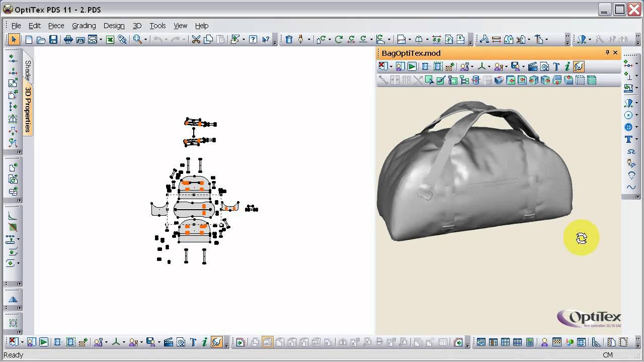The image size is (644, 362).
Task: Open zoom tool dropdown arrow
Action: tap(146, 39)
